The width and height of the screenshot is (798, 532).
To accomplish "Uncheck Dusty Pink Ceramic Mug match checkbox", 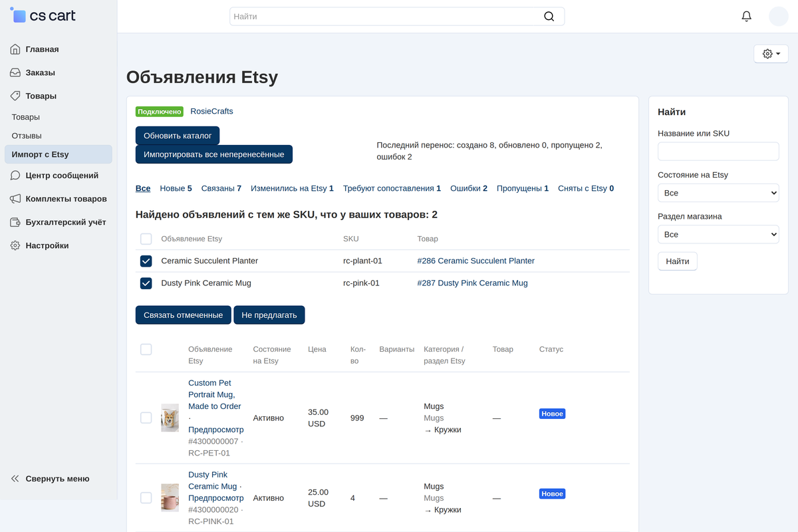I will click(146, 283).
